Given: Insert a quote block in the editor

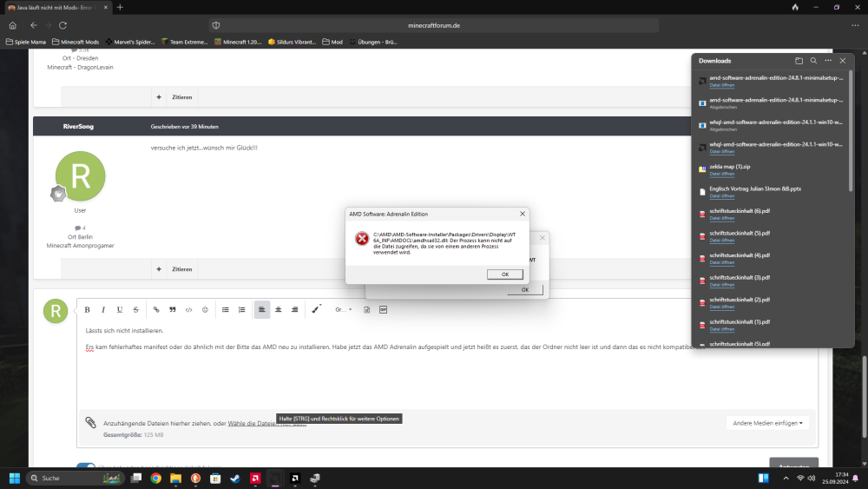Looking at the screenshot, I should point(173,309).
